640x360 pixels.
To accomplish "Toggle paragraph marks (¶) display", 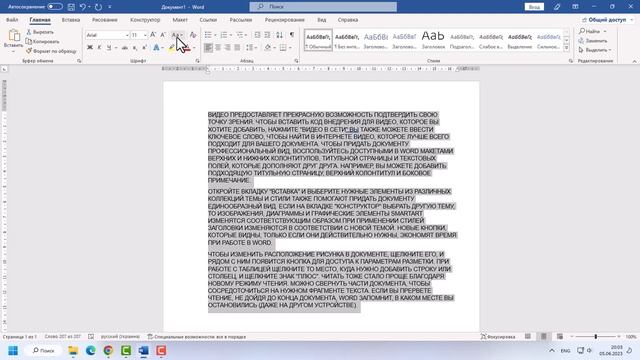I will pos(292,35).
